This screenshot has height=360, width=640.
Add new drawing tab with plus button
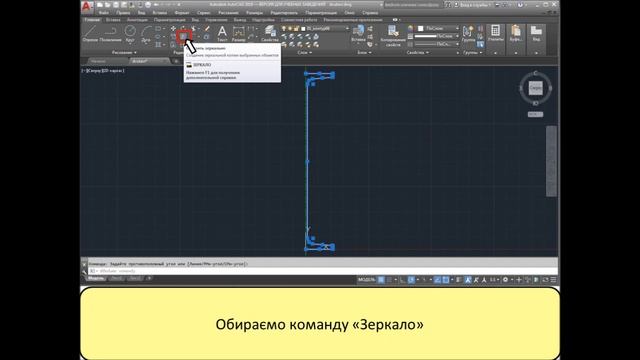(x=176, y=61)
